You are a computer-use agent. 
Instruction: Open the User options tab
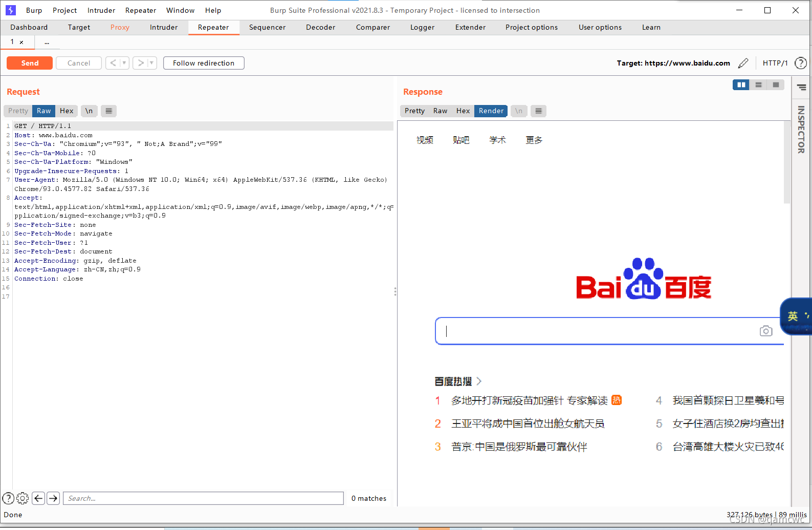600,27
